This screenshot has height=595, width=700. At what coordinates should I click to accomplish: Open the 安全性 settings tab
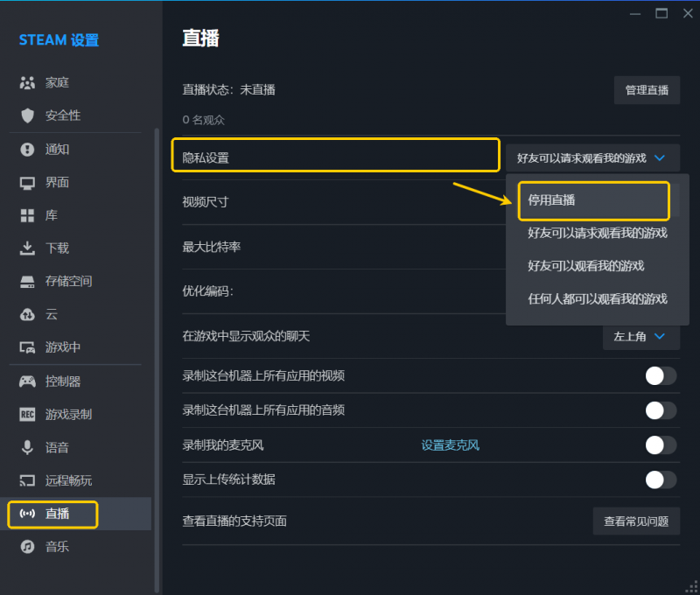click(76, 115)
